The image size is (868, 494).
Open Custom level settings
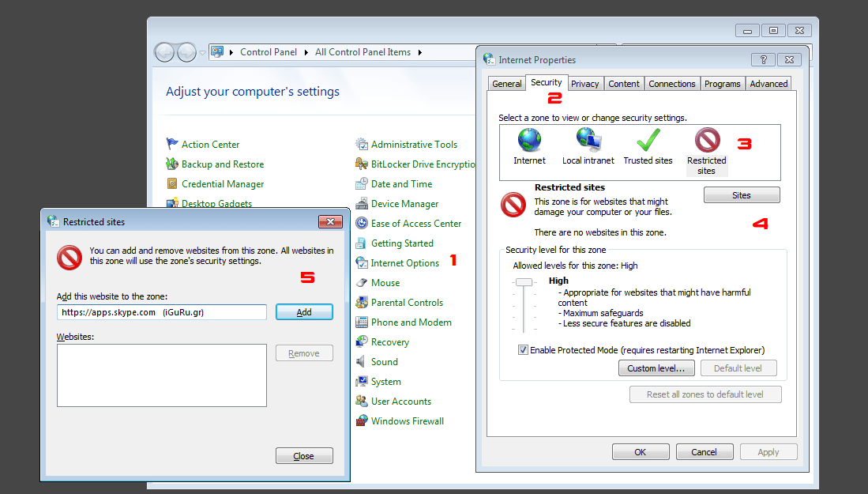656,368
